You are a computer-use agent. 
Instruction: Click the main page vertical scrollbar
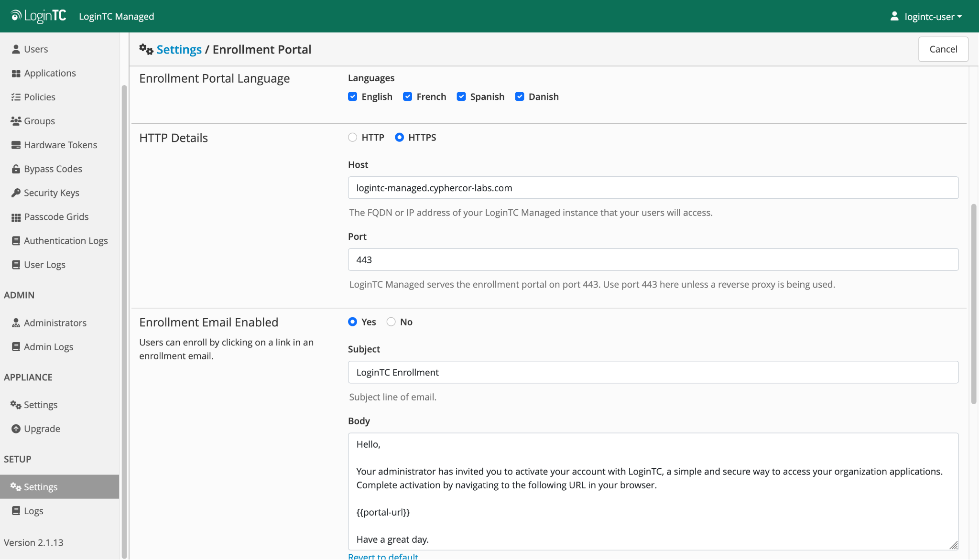[973, 304]
